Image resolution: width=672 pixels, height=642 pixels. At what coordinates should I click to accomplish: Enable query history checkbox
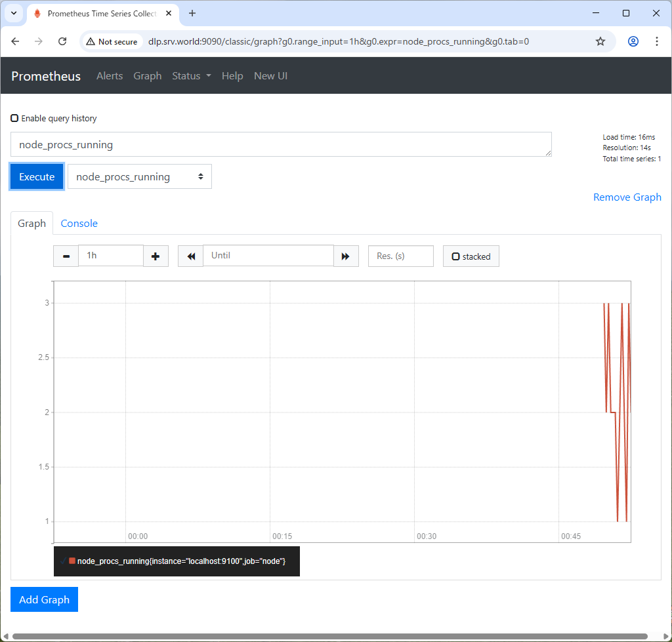click(x=14, y=119)
